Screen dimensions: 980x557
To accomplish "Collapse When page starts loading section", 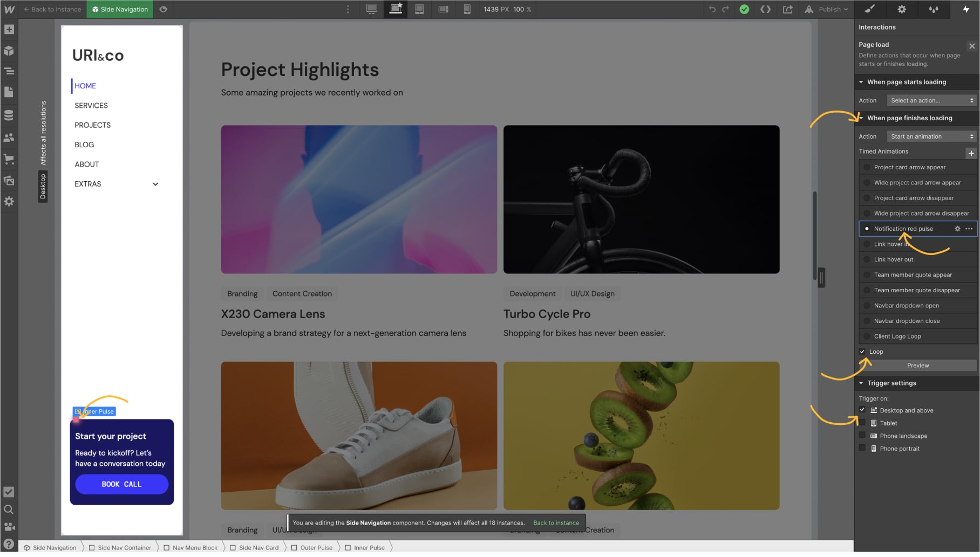I will click(x=861, y=82).
